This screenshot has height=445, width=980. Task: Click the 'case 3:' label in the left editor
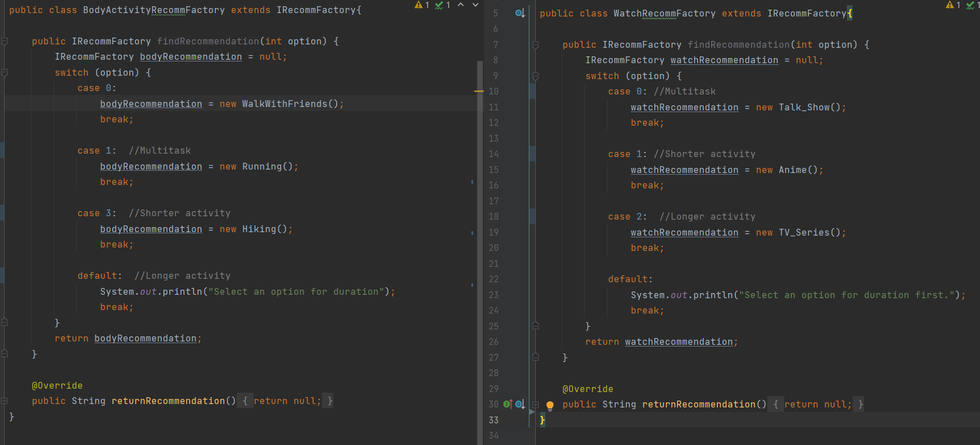[x=97, y=213]
